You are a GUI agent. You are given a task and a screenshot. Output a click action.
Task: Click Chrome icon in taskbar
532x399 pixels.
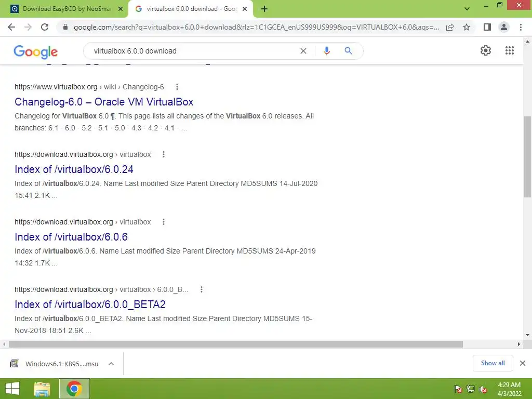pyautogui.click(x=74, y=389)
